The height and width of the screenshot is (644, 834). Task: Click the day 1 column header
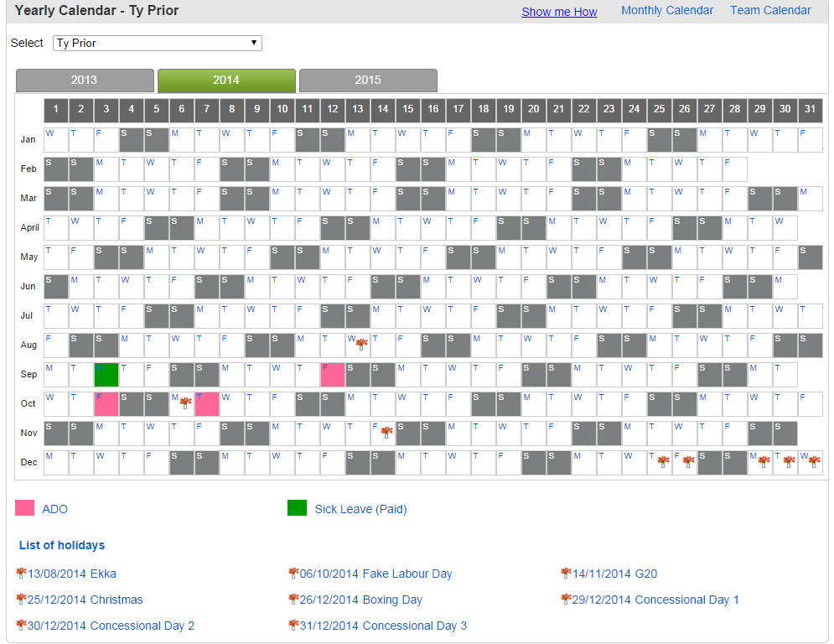56,109
